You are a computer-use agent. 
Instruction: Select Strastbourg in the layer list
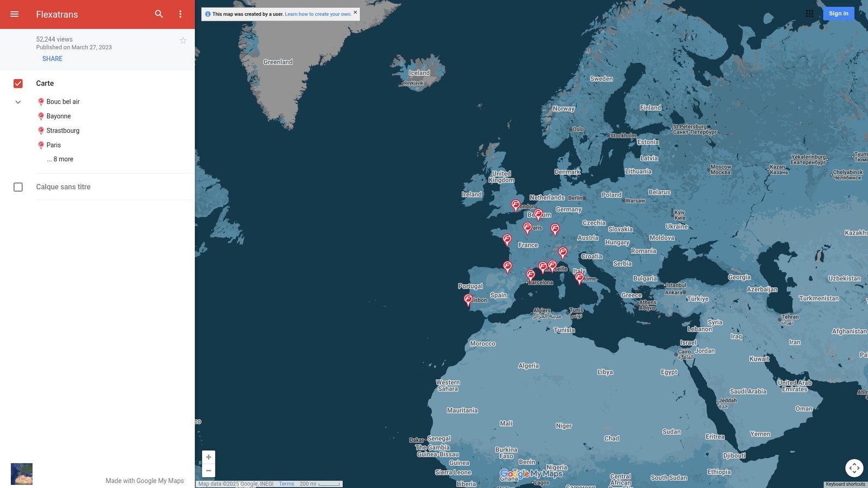pos(63,131)
